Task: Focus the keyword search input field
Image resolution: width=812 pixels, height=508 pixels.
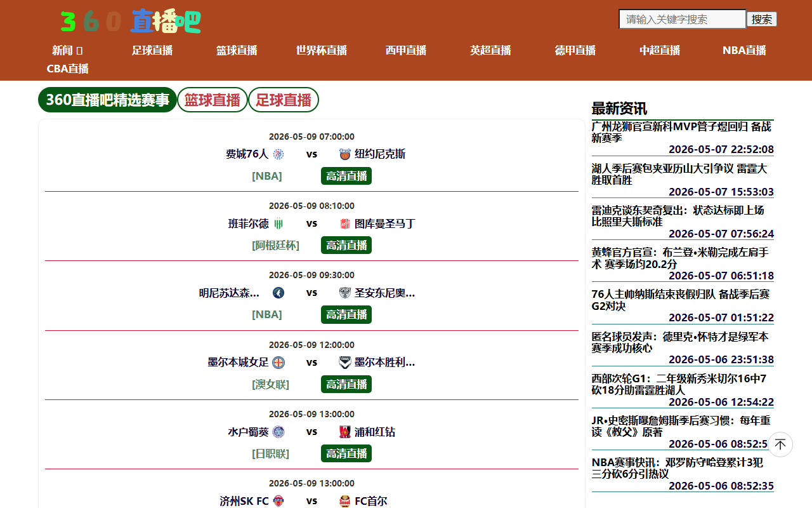Action: 683,19
